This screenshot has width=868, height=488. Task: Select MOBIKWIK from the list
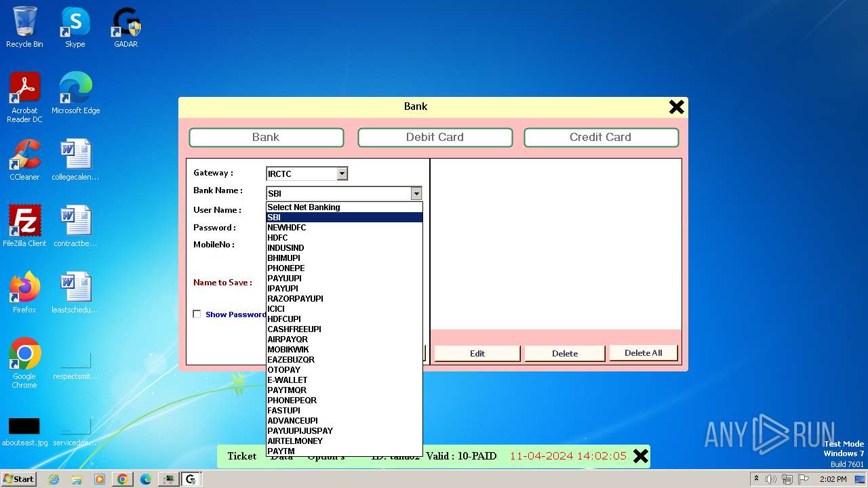tap(344, 350)
